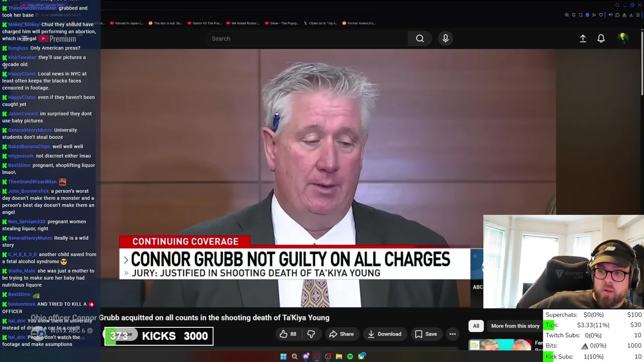Screen dimensions: 644x362
Task: Open YouTube notifications bell
Action: (x=601, y=38)
